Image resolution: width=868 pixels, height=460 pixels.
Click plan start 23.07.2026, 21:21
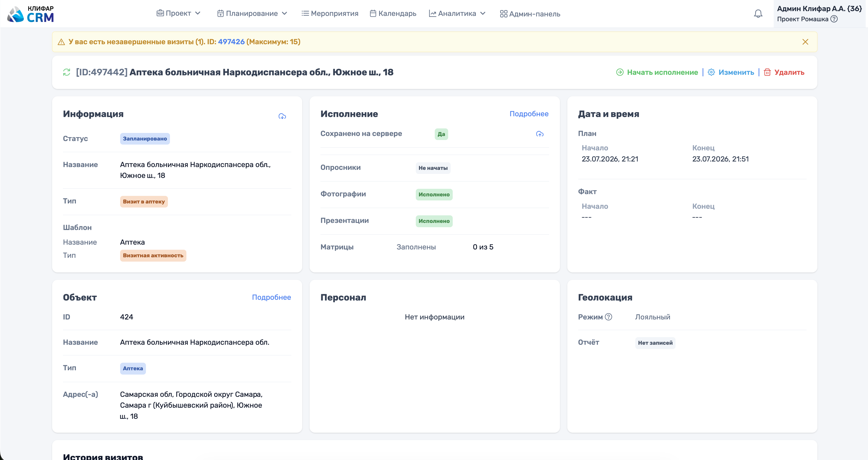(x=610, y=159)
